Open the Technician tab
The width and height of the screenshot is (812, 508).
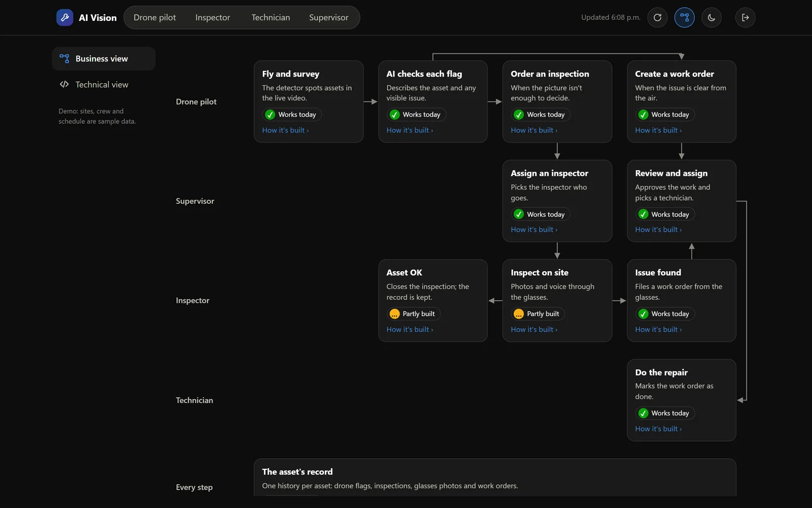pyautogui.click(x=270, y=17)
